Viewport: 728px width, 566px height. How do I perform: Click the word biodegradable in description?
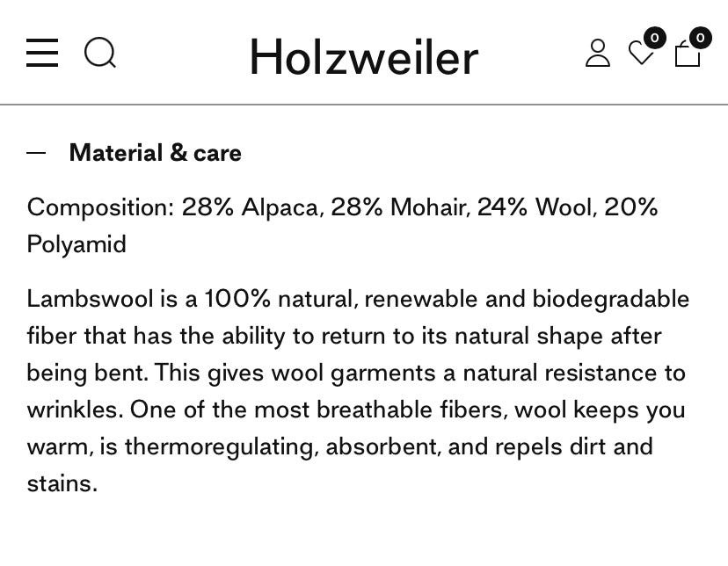pos(610,299)
